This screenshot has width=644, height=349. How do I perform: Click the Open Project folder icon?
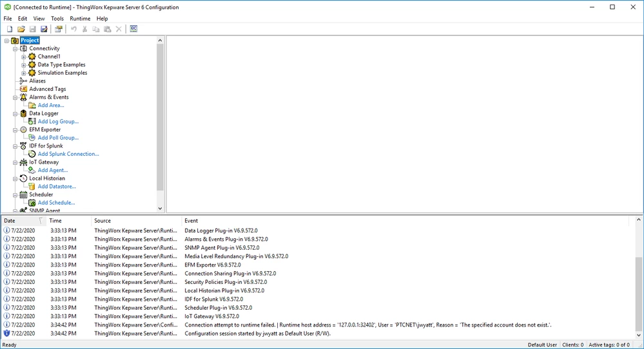click(21, 29)
